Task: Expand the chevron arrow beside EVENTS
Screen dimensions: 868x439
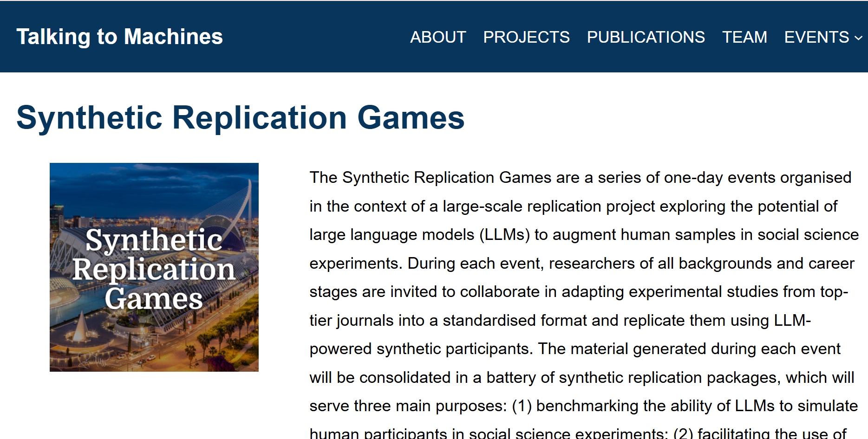Action: click(x=858, y=38)
